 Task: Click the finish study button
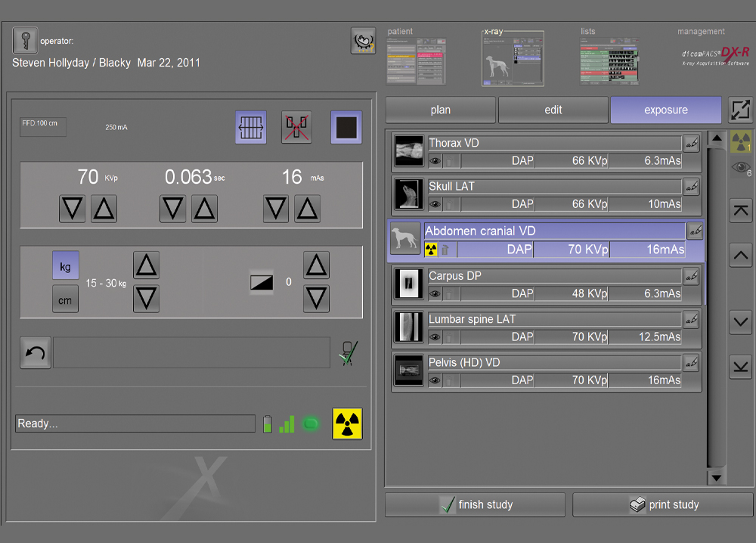coord(475,504)
